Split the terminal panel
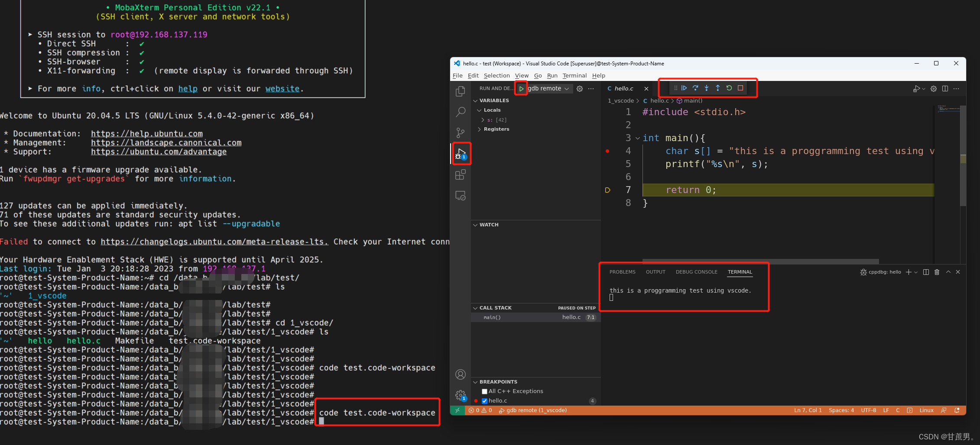Viewport: 980px width, 445px height. coord(926,272)
